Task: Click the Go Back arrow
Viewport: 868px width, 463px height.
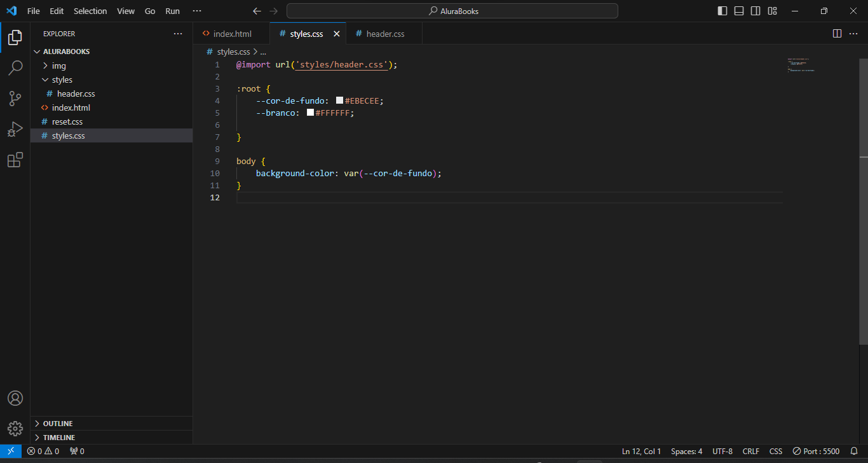Action: [257, 11]
